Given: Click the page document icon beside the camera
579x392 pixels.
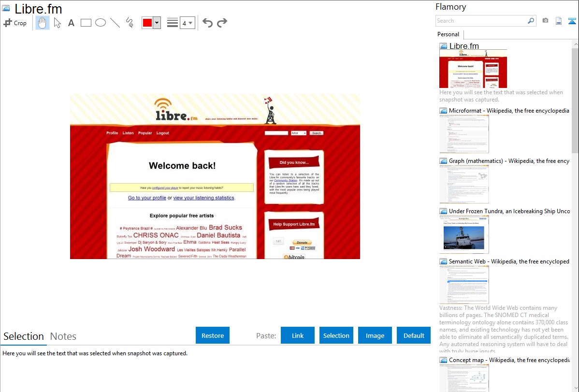Looking at the screenshot, I should 559,21.
